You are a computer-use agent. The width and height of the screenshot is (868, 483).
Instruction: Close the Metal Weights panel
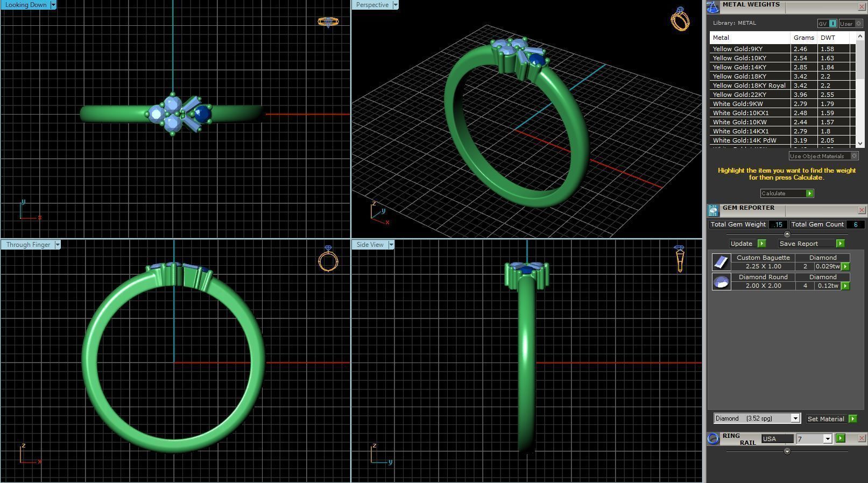(x=862, y=7)
